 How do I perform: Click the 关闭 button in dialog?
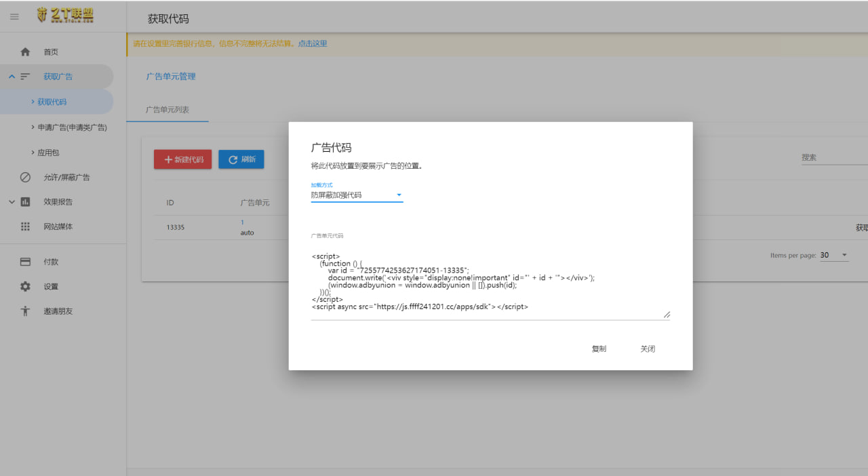[648, 349]
